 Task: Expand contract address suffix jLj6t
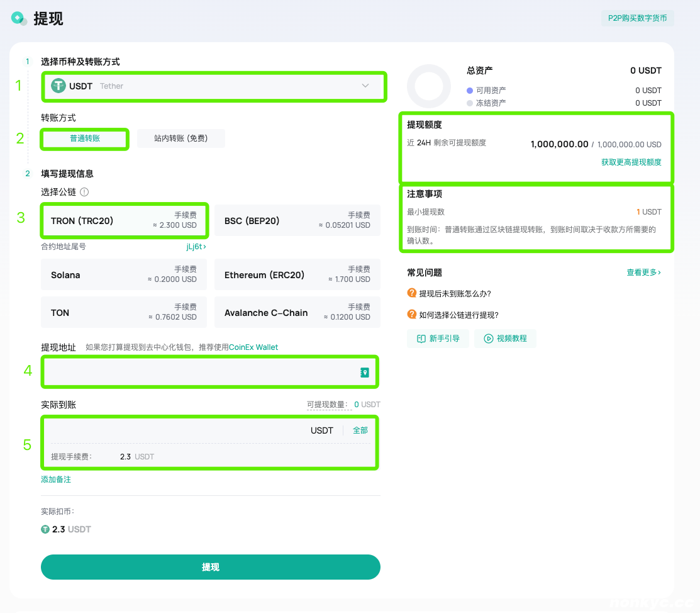196,247
